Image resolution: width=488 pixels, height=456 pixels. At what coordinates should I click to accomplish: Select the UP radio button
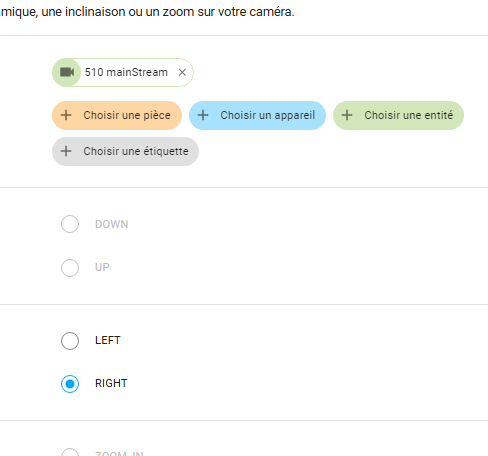tap(70, 268)
